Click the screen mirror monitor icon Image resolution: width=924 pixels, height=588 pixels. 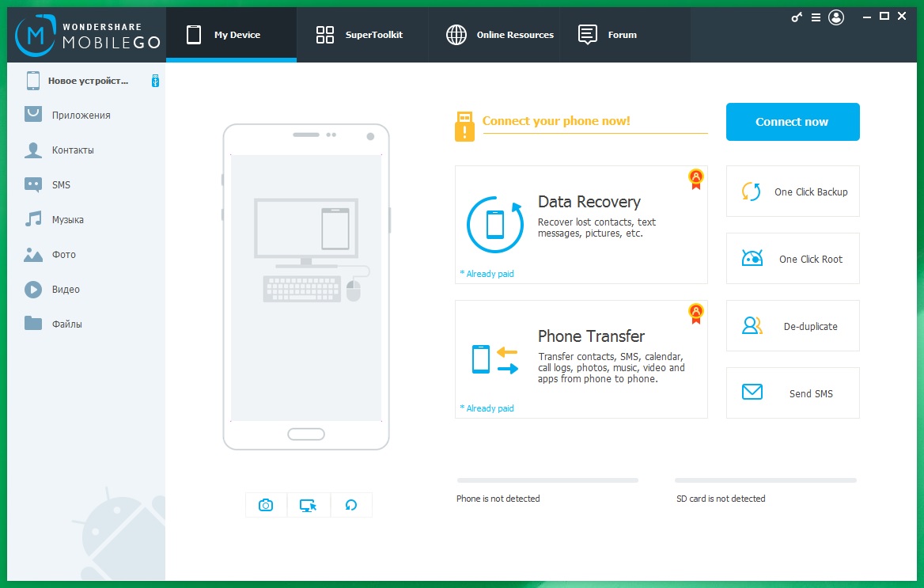point(309,505)
